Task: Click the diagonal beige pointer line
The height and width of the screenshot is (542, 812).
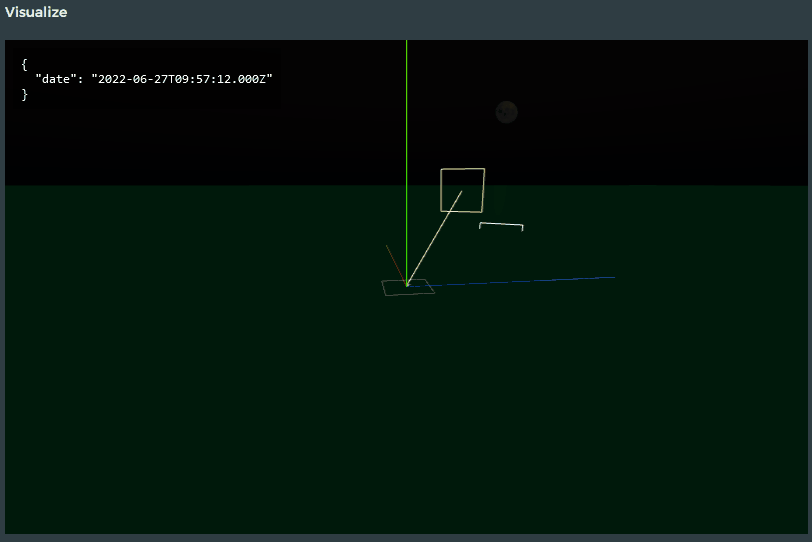Action: [435, 237]
